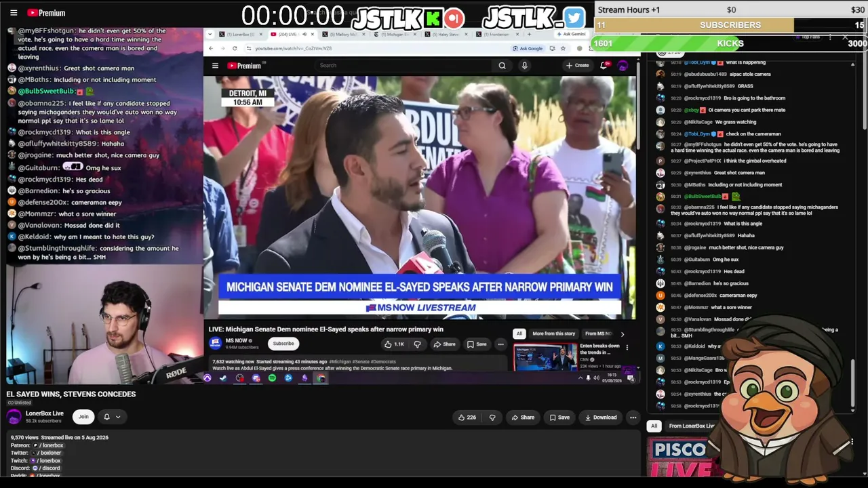Like the MS NOW video (1.1K)
Image resolution: width=868 pixels, height=488 pixels.
tap(394, 344)
